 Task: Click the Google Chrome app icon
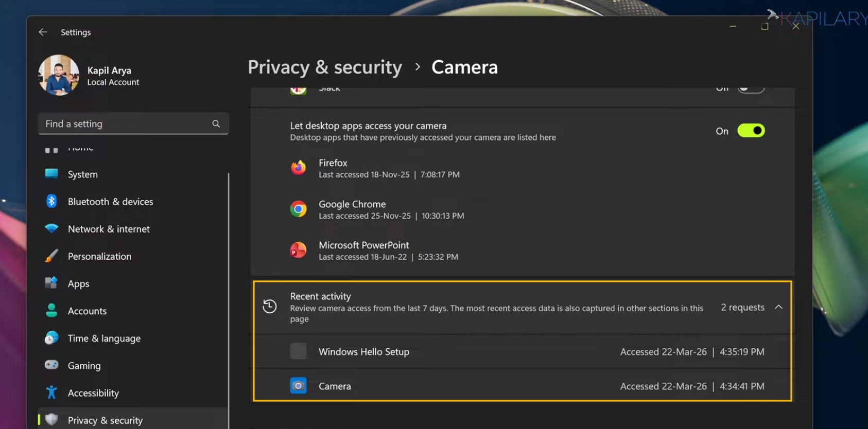point(298,209)
